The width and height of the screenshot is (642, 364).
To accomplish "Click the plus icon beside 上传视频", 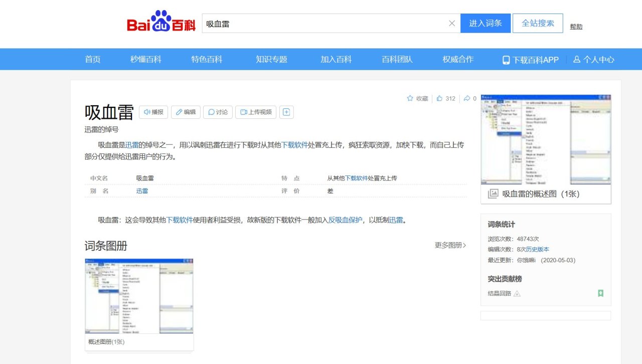I will click(x=286, y=112).
